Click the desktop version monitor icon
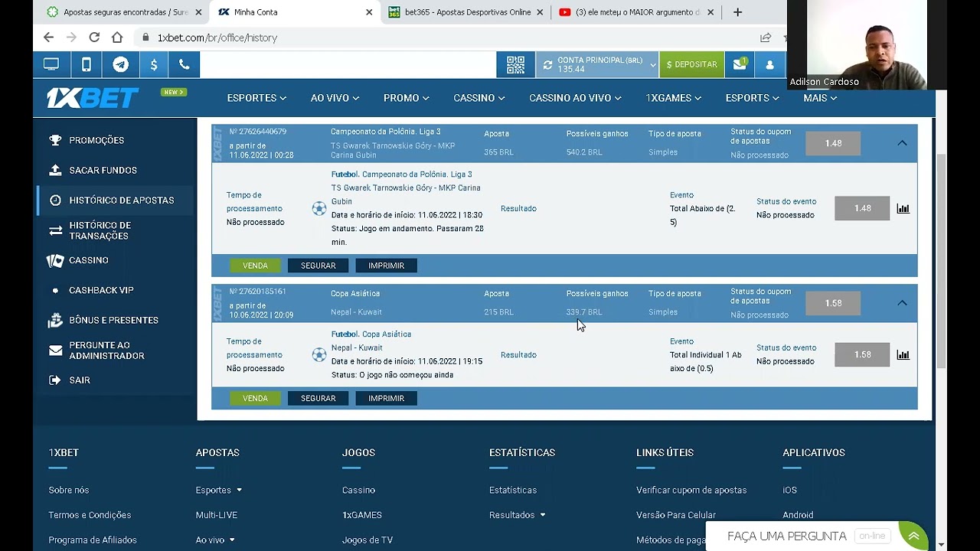Screen dimensions: 980x551 (51, 65)
